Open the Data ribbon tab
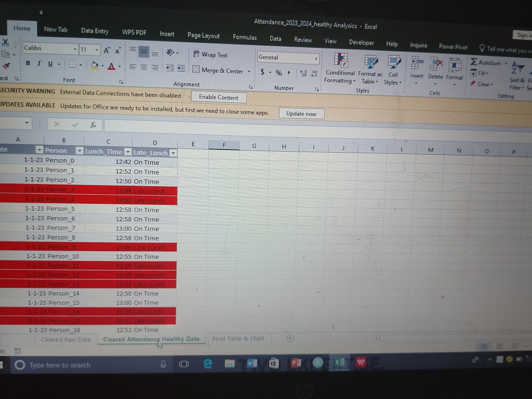 click(275, 39)
